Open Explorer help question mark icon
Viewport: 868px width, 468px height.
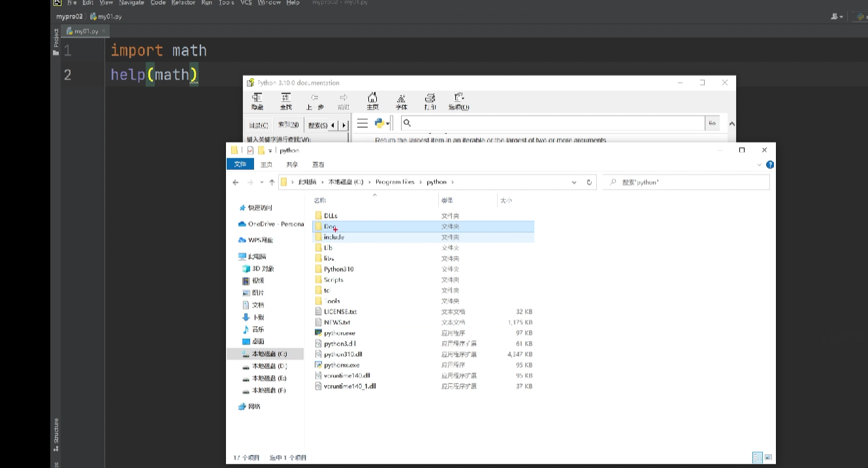(770, 165)
